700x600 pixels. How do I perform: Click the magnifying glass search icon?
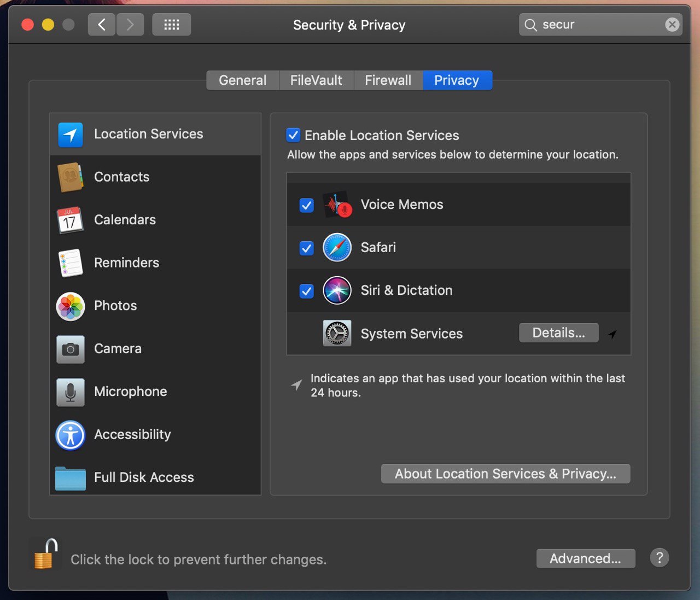pos(530,25)
